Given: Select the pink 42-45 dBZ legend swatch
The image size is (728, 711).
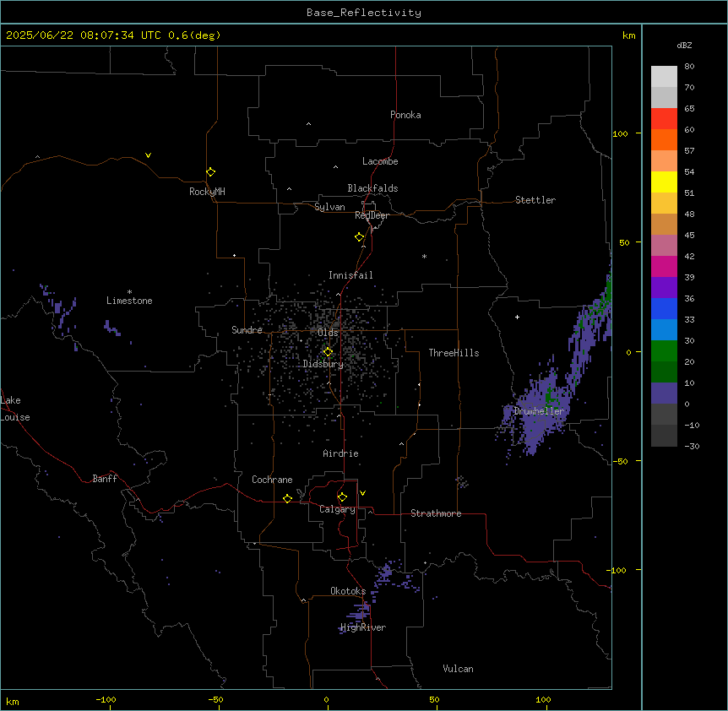Looking at the screenshot, I should coord(664,246).
